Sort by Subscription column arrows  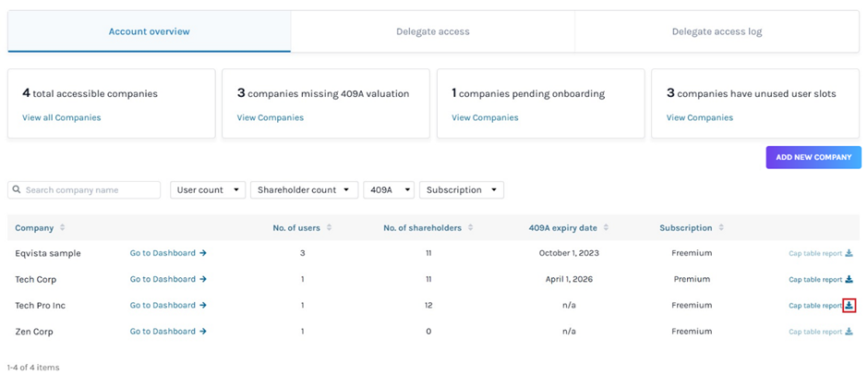point(721,228)
